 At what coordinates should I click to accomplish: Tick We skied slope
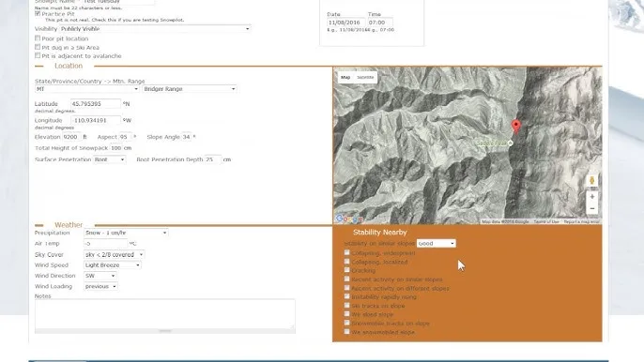point(346,314)
